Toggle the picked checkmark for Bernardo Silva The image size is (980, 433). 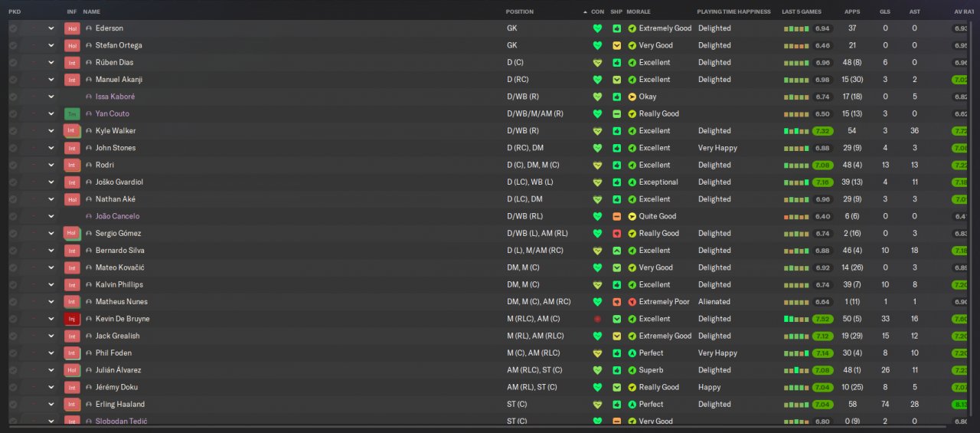coord(13,251)
